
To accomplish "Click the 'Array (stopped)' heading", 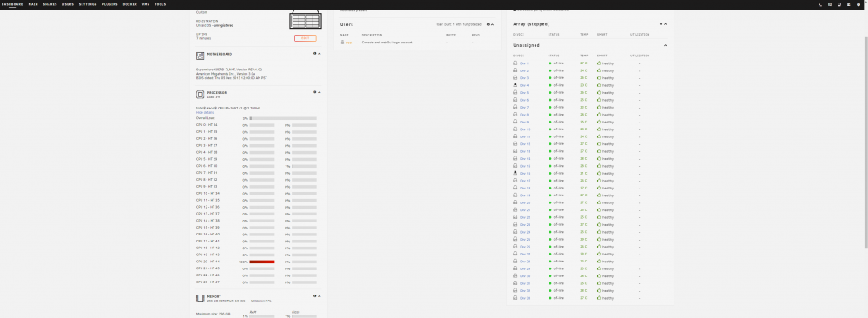I will 531,24.
